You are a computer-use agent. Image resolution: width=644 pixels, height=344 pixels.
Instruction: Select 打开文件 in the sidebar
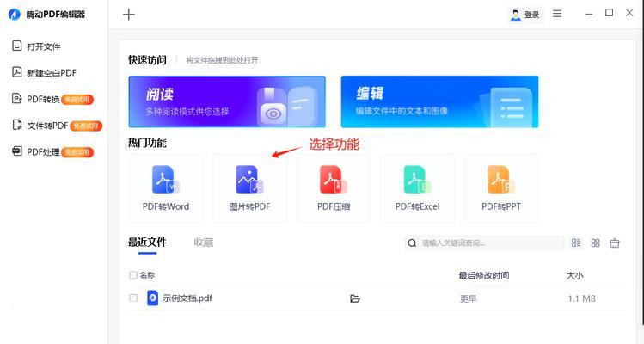tap(44, 46)
